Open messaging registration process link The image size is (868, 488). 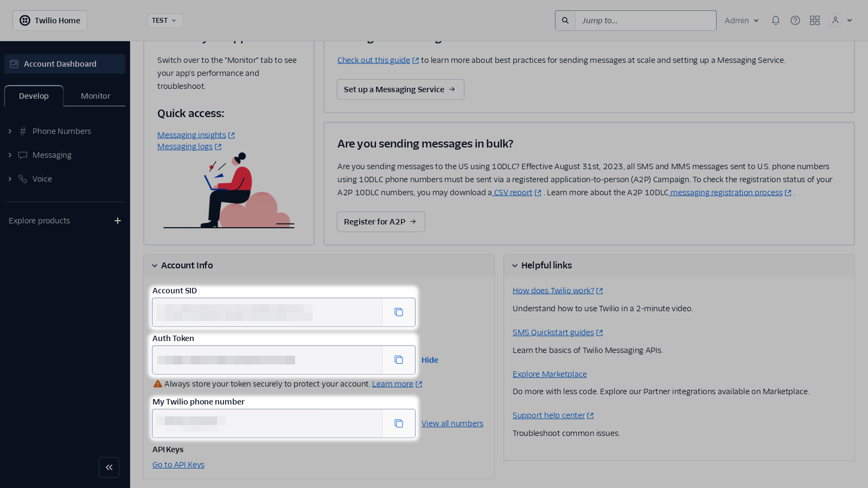[x=726, y=192]
